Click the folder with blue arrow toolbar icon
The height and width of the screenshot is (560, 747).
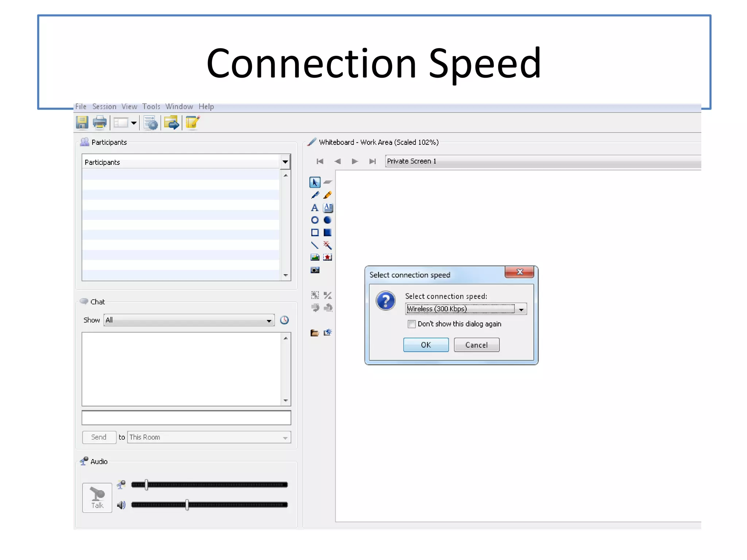click(171, 123)
